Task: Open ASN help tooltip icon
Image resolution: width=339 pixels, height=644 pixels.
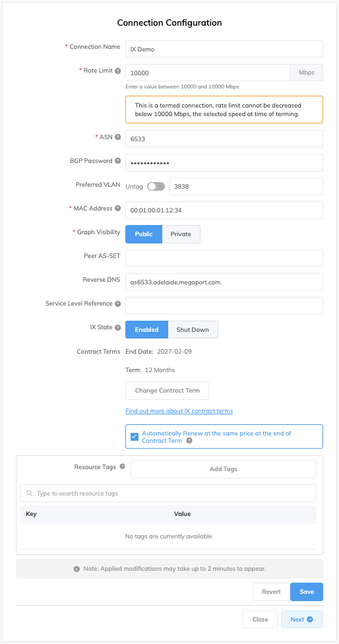Action: (x=118, y=137)
